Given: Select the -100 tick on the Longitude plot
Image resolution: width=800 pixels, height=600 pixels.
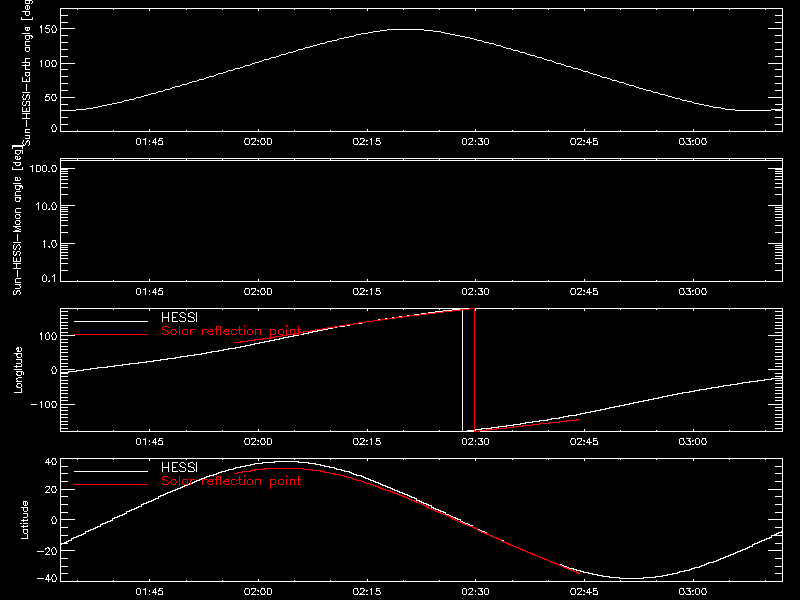Looking at the screenshot, I should pos(44,404).
